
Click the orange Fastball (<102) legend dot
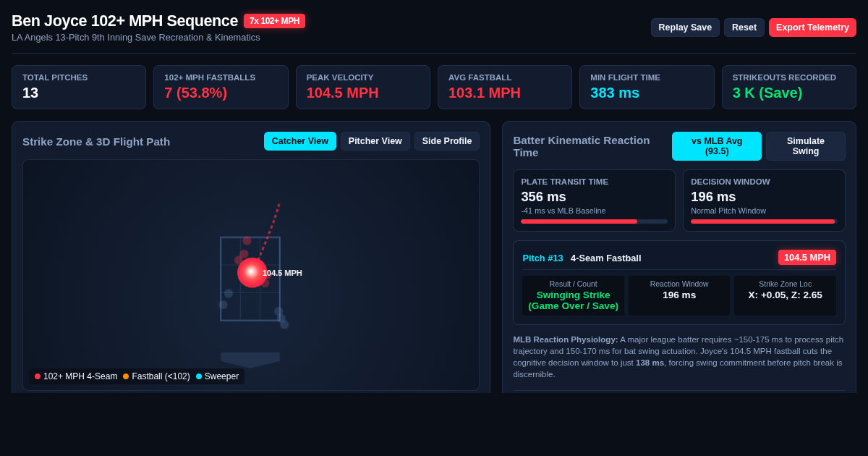(126, 376)
